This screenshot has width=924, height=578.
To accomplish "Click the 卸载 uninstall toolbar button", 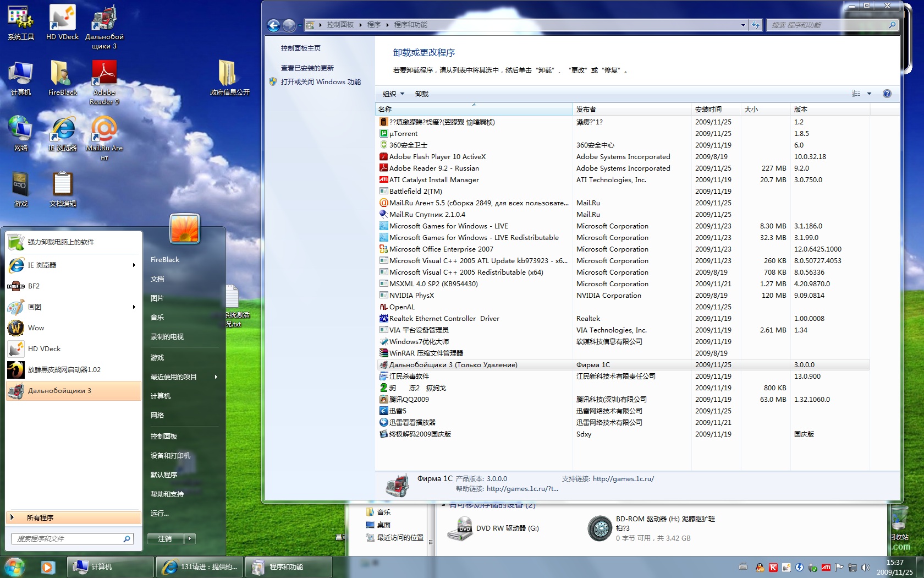I will [421, 94].
